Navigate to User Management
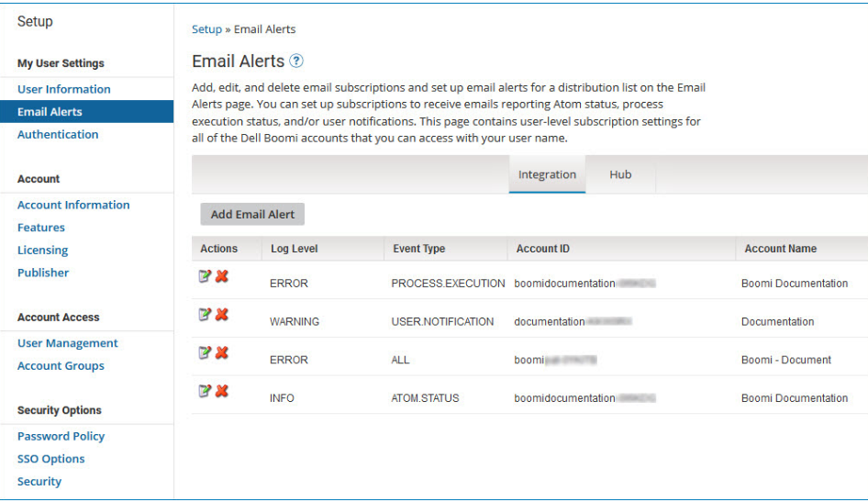 click(x=68, y=343)
